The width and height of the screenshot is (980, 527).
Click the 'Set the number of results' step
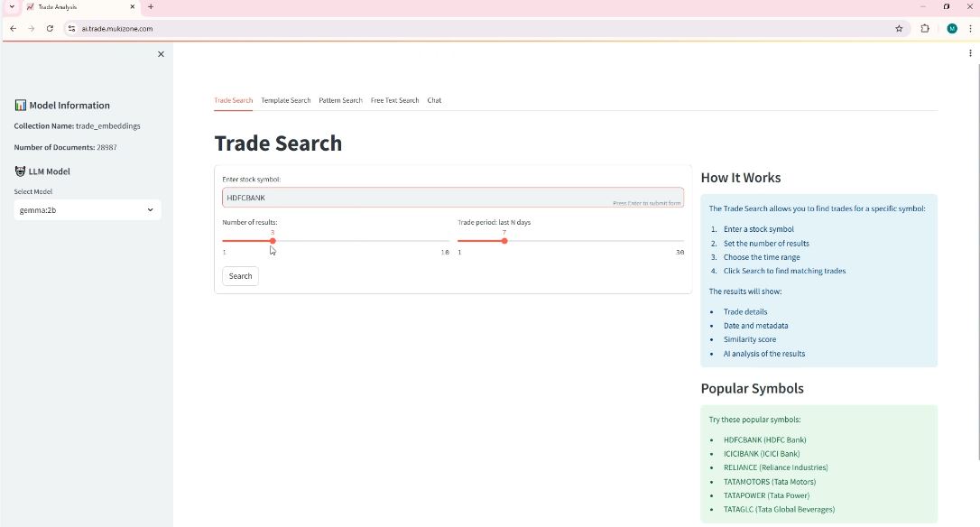point(766,244)
